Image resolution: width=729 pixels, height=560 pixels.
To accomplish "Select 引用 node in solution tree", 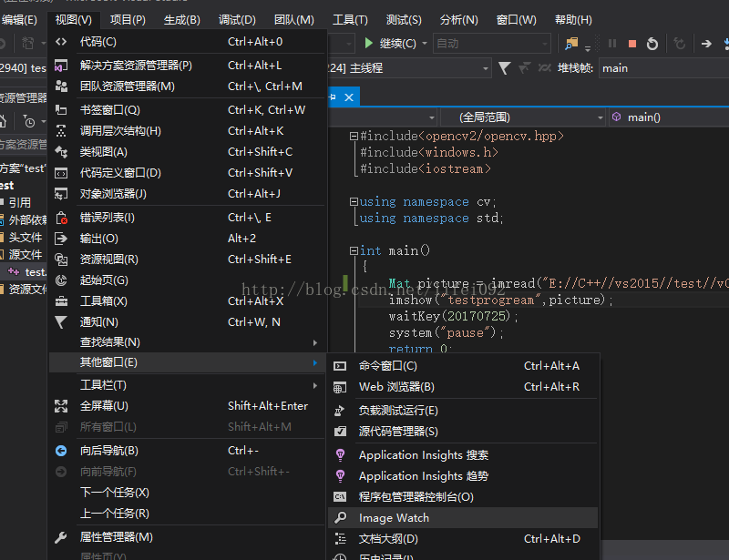I will point(19,203).
